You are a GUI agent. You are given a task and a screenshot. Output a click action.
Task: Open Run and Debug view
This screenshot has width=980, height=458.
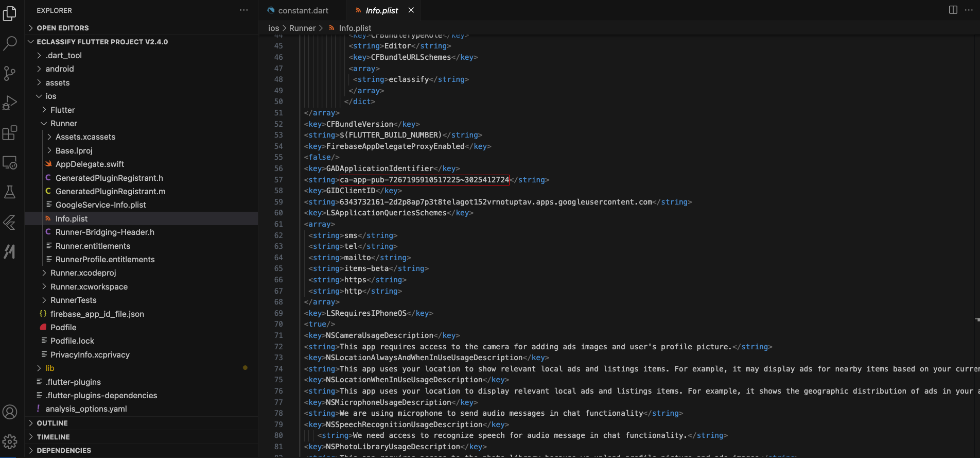[x=10, y=103]
